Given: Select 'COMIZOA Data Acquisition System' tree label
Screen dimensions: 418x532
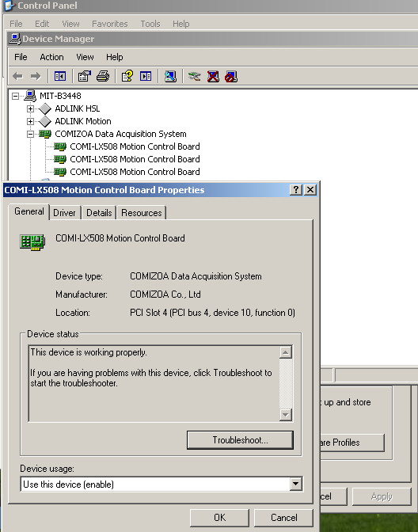Looking at the screenshot, I should 120,134.
